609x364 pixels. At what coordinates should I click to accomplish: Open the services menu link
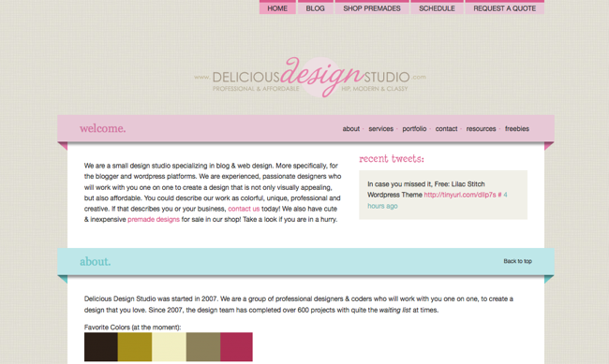380,129
